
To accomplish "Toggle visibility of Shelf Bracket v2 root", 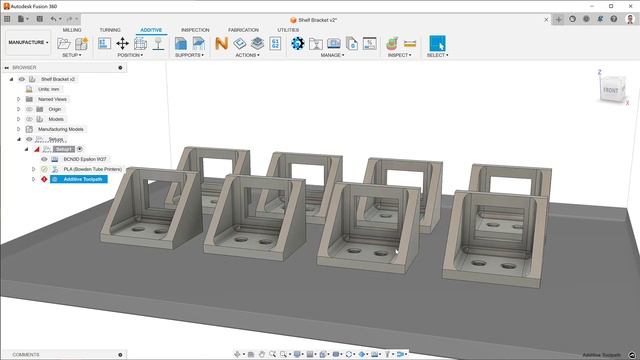I will pyautogui.click(x=22, y=79).
